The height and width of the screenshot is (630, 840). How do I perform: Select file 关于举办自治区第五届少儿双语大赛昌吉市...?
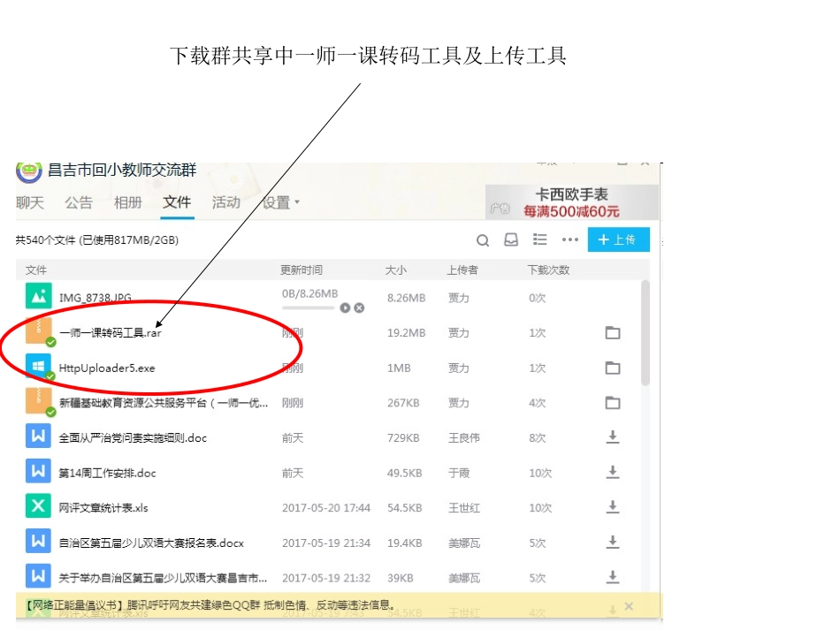[163, 578]
